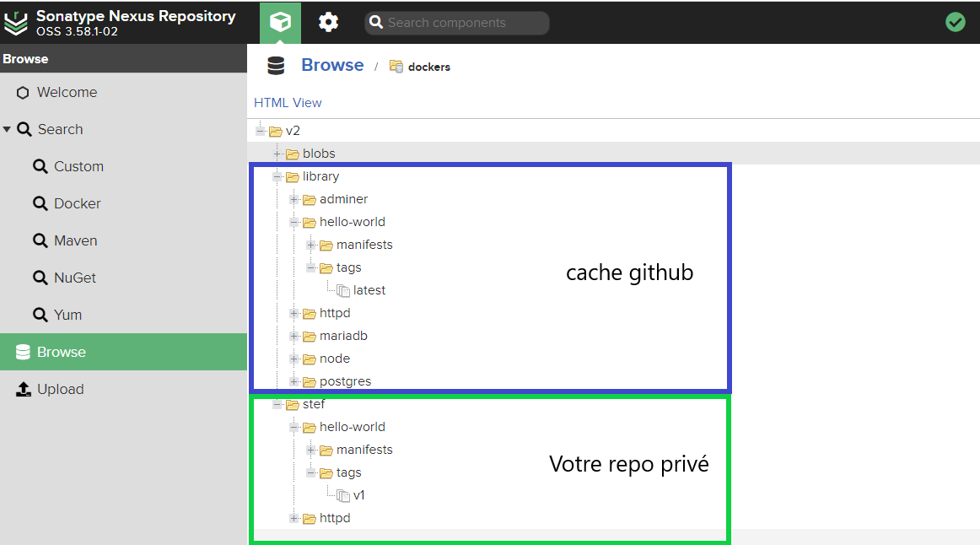Expand the mariadb folder
The height and width of the screenshot is (545, 980).
tap(293, 337)
